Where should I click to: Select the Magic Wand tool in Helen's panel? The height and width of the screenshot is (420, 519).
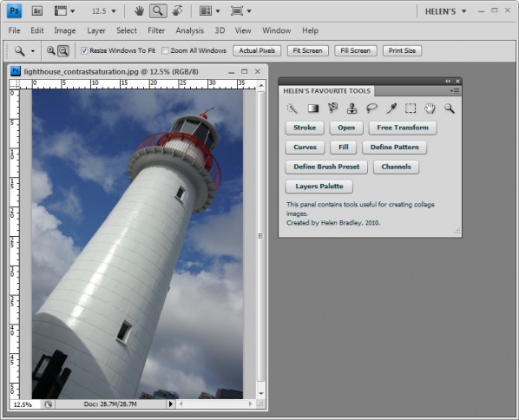292,108
